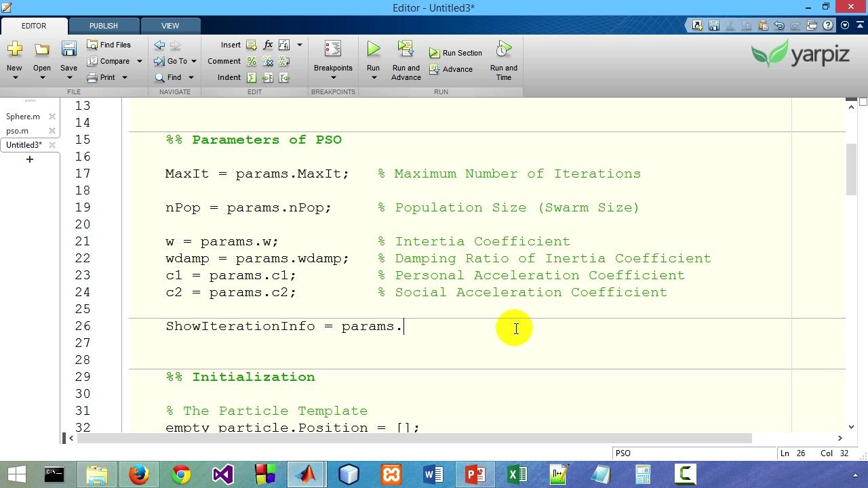This screenshot has height=488, width=868.
Task: Close the pso.m tab
Action: 52,131
